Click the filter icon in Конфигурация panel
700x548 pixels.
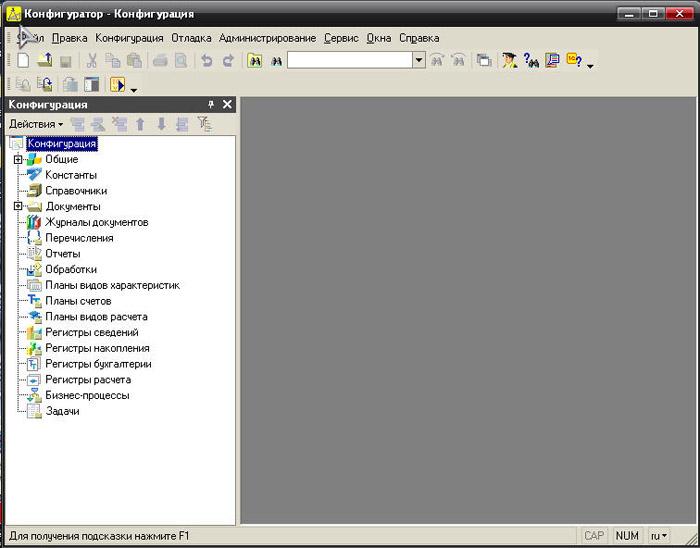pyautogui.click(x=204, y=124)
